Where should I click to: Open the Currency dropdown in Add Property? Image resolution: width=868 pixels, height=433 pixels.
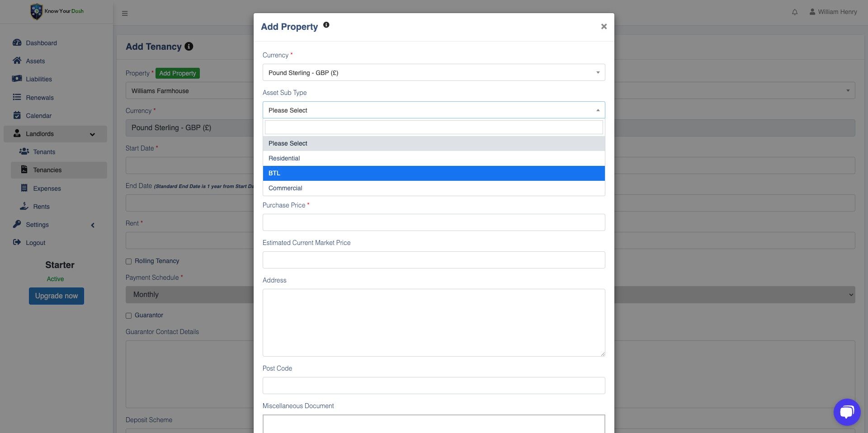point(433,72)
